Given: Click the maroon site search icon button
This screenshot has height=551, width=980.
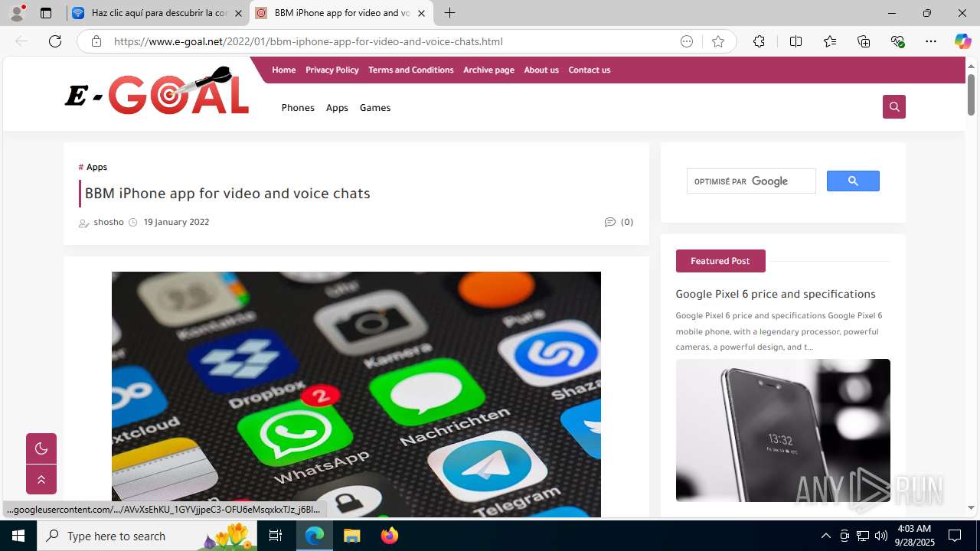Looking at the screenshot, I should click(x=893, y=106).
